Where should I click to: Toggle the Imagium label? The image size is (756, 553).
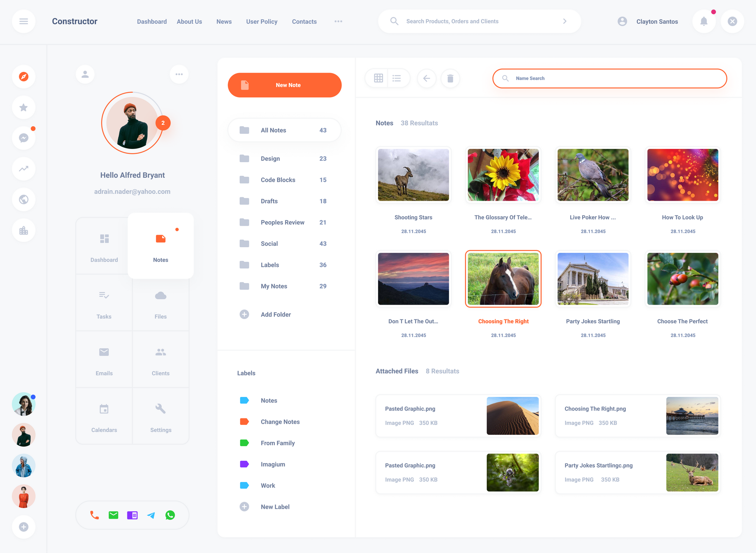pyautogui.click(x=273, y=464)
